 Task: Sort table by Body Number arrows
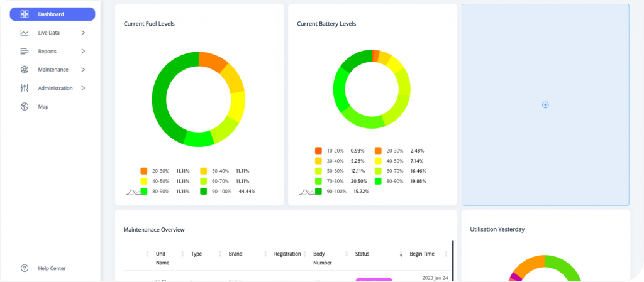(347, 254)
